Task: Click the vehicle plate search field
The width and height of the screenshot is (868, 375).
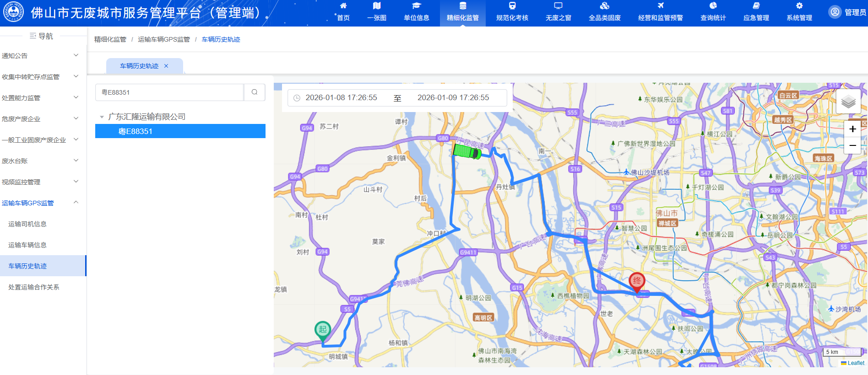Action: pyautogui.click(x=169, y=92)
